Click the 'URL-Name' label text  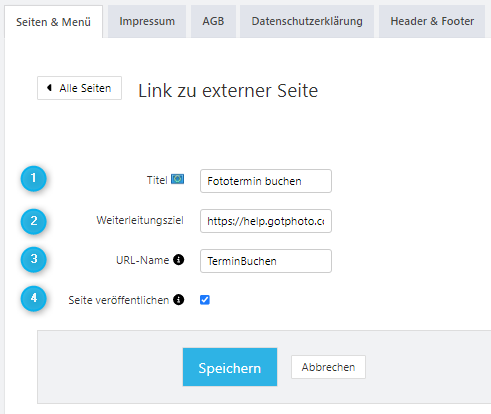pos(142,260)
